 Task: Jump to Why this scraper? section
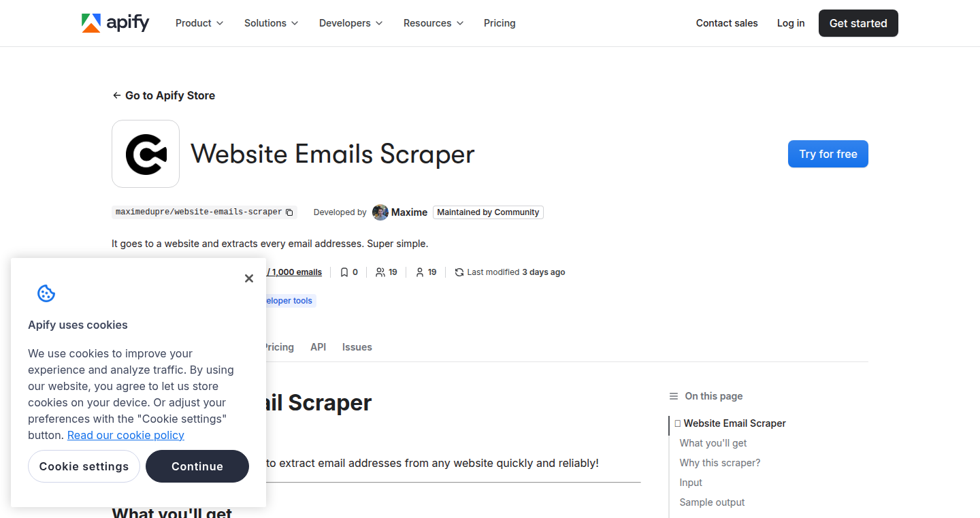click(720, 463)
